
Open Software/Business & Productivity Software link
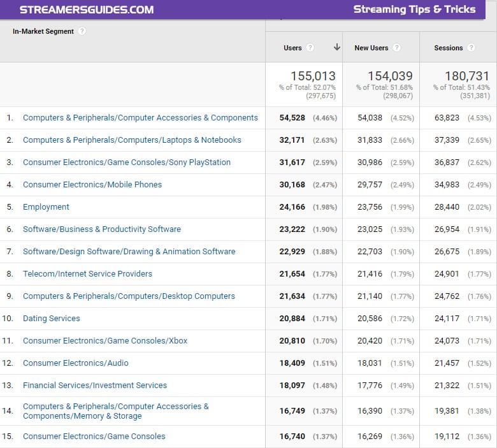point(102,229)
